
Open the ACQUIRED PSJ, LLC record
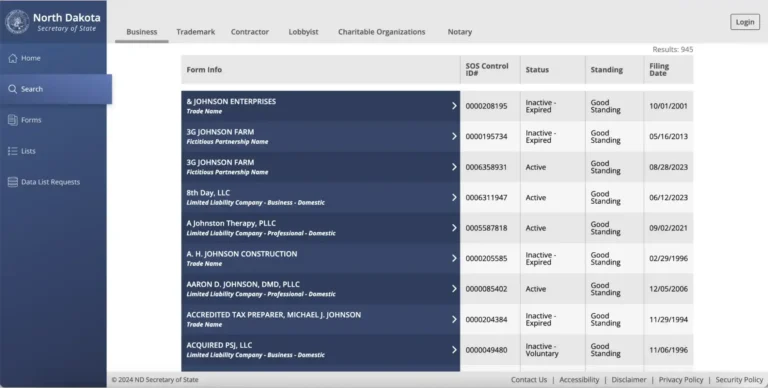click(x=320, y=350)
